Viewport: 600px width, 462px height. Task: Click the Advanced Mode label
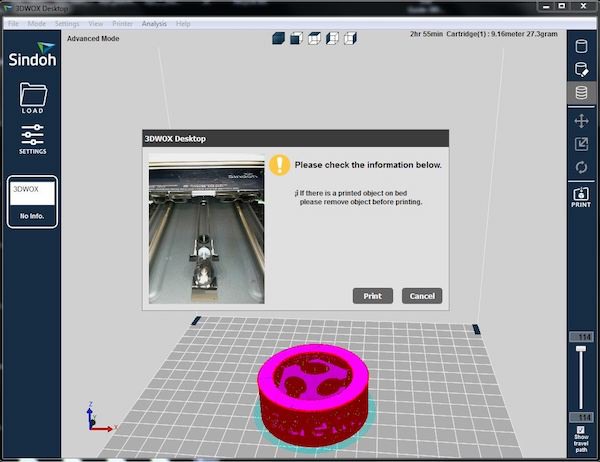[x=93, y=38]
